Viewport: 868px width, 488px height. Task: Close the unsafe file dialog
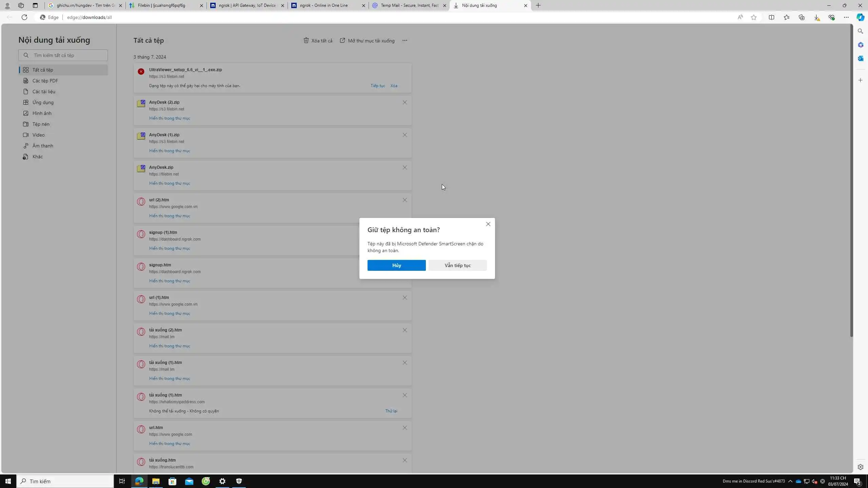(x=488, y=224)
